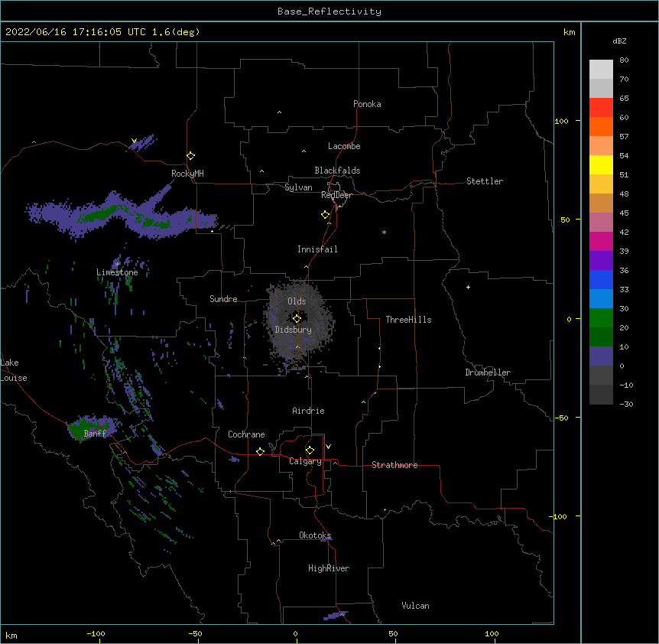Click the ThreeHills label

[408, 320]
